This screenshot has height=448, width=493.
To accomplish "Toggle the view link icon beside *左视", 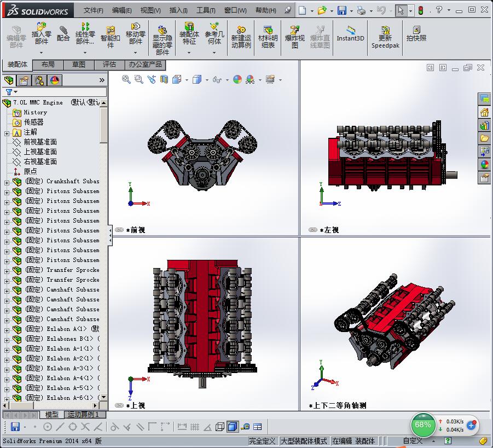I will 313,230.
